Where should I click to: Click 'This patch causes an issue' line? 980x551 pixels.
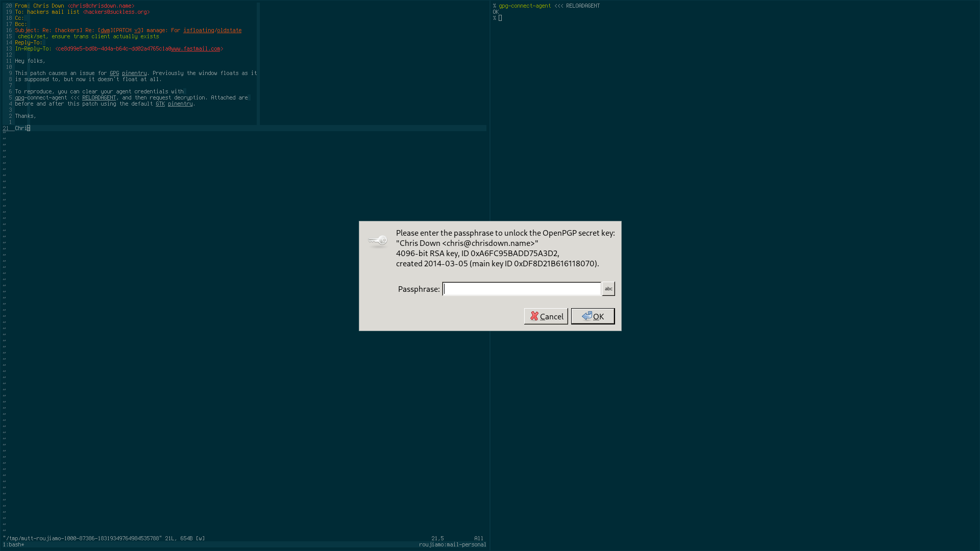pyautogui.click(x=136, y=73)
